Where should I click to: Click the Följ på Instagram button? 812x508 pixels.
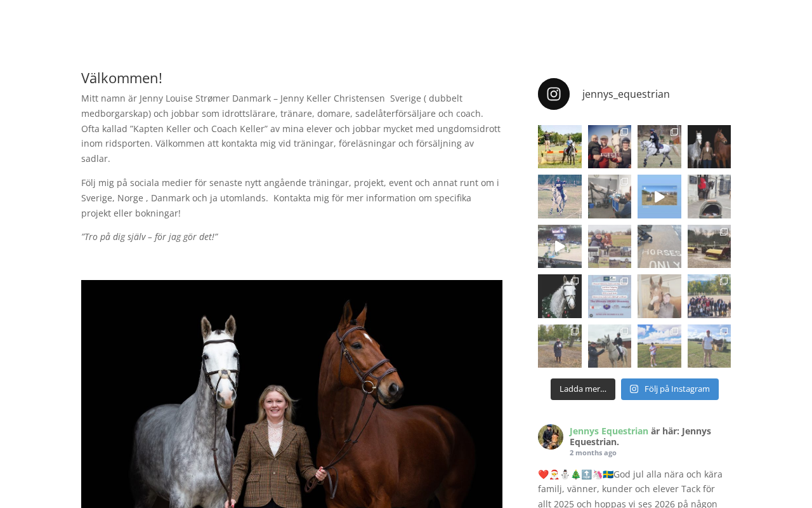pyautogui.click(x=670, y=389)
